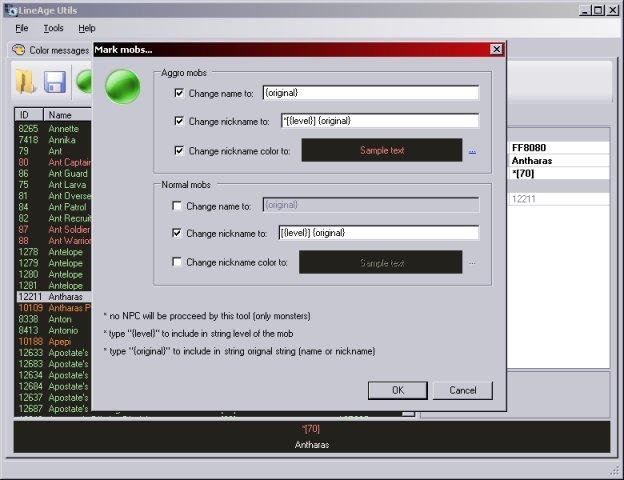Screen dimensions: 624x480
Task: Select the Ant Larva row
Action: tap(53, 185)
